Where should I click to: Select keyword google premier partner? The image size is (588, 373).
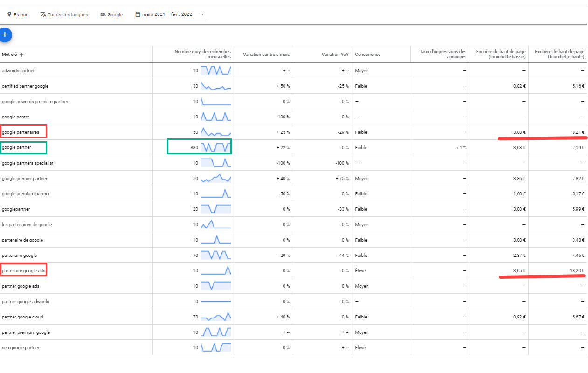pyautogui.click(x=24, y=178)
